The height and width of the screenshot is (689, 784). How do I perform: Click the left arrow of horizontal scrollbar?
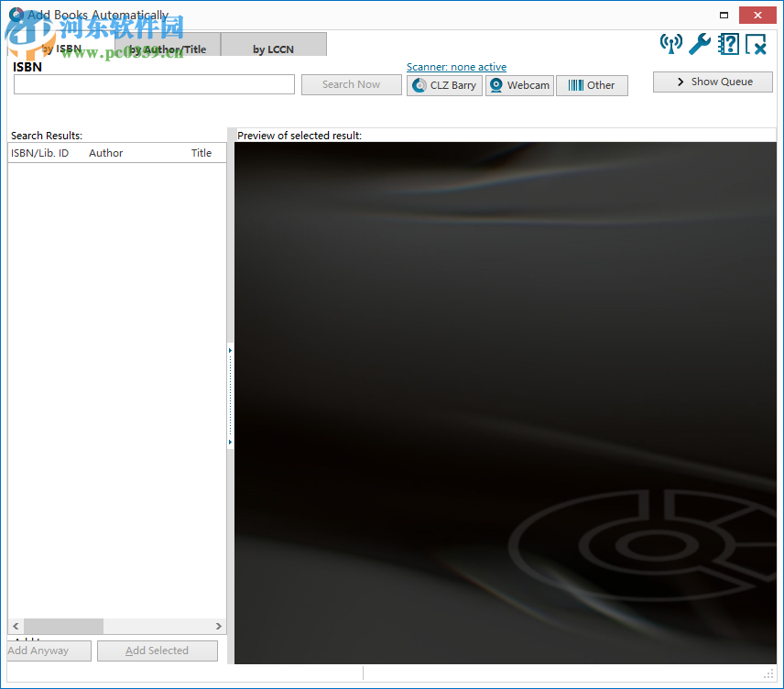16,626
